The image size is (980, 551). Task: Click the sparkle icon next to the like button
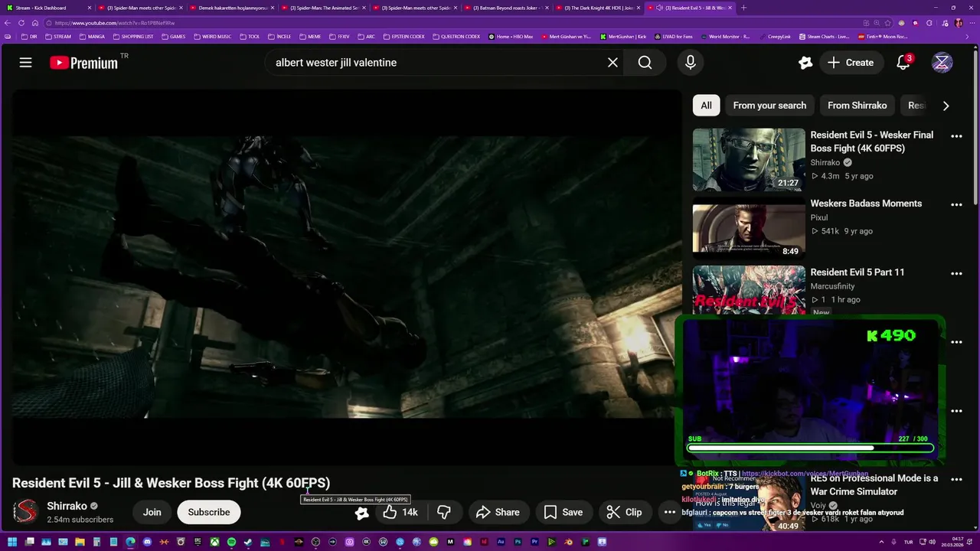point(361,512)
